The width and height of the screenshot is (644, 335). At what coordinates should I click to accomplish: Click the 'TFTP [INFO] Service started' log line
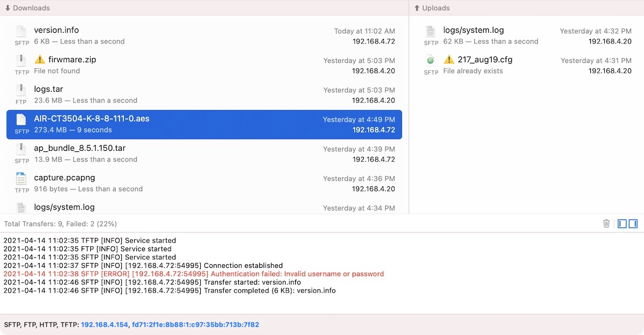click(x=90, y=241)
